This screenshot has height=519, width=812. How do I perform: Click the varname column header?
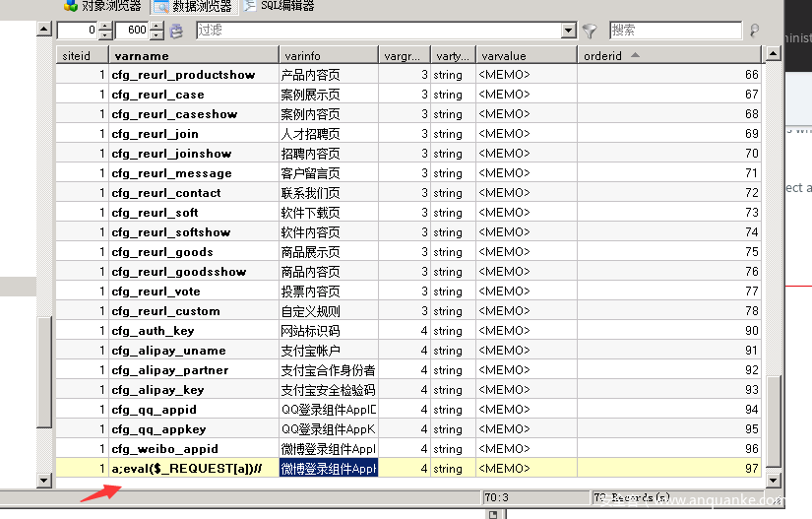[x=191, y=56]
